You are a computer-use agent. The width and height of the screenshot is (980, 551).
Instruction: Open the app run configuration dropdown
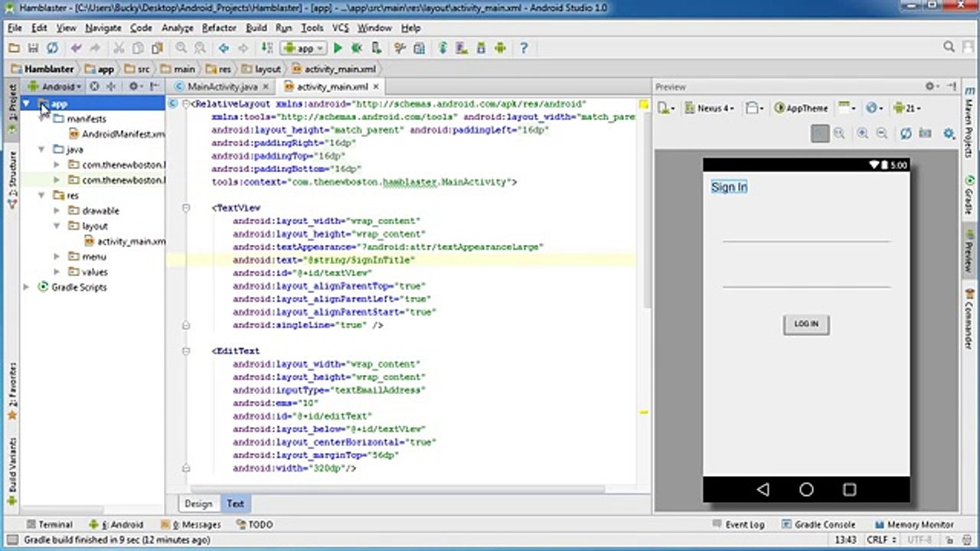click(303, 48)
